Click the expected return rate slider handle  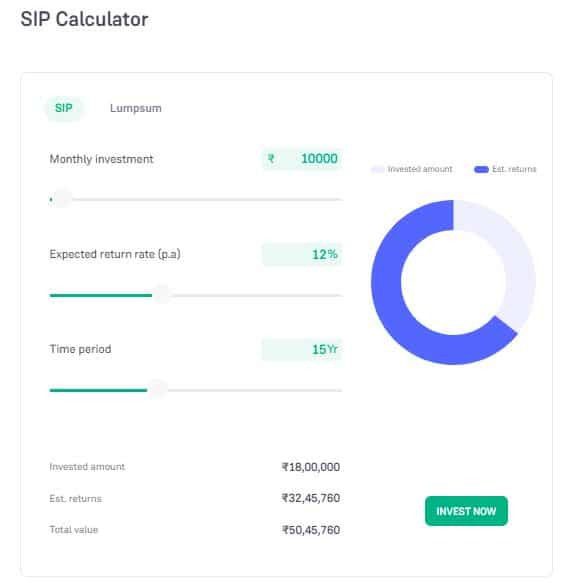[x=162, y=295]
